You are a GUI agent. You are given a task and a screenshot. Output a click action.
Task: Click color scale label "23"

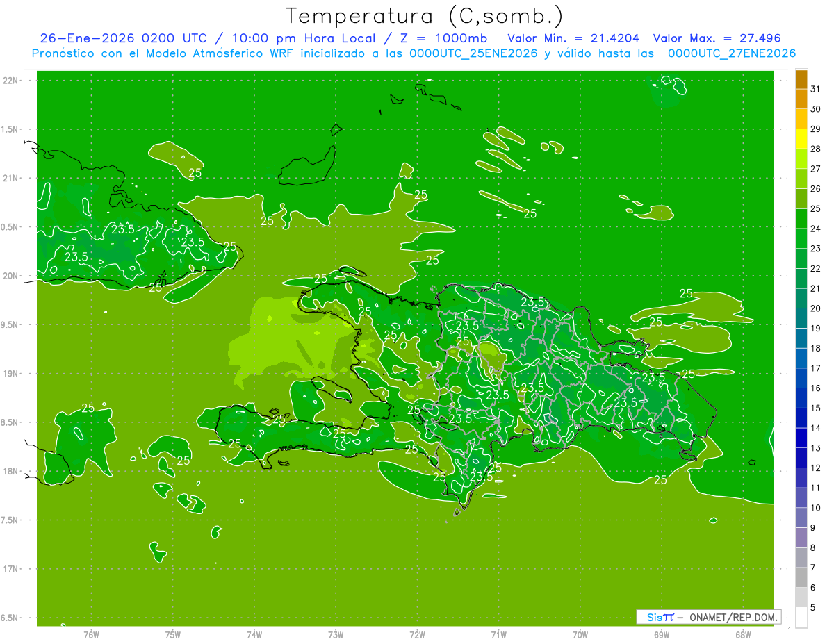pyautogui.click(x=815, y=249)
